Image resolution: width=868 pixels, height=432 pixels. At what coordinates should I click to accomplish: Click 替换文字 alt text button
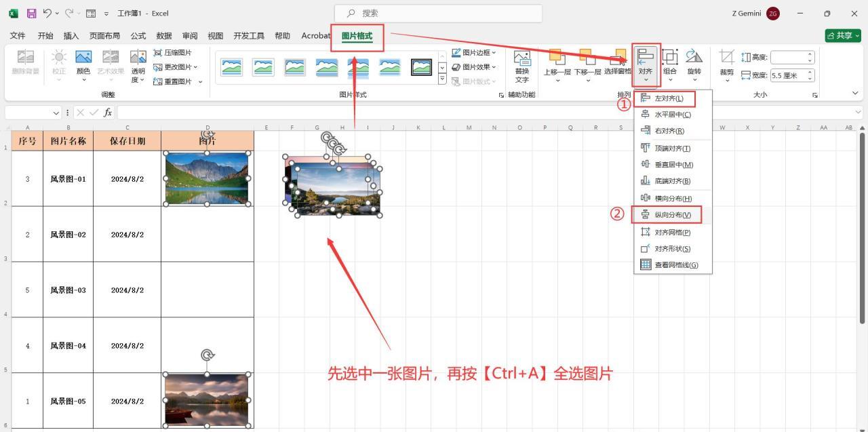(x=521, y=66)
